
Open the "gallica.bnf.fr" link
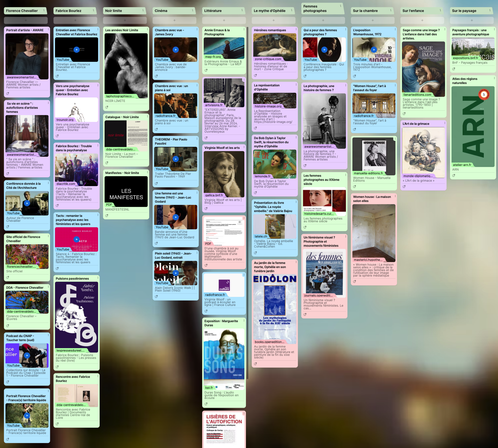(214, 195)
